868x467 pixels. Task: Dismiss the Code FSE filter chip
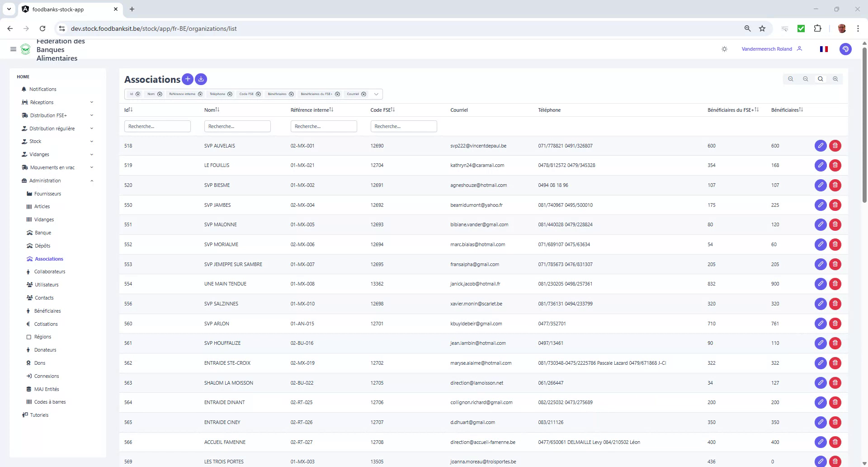258,94
